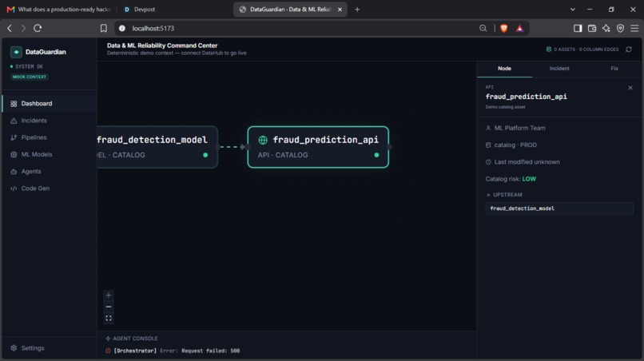This screenshot has width=644, height=361.
Task: Open the browser zoom magnifier icon
Action: pos(483,28)
